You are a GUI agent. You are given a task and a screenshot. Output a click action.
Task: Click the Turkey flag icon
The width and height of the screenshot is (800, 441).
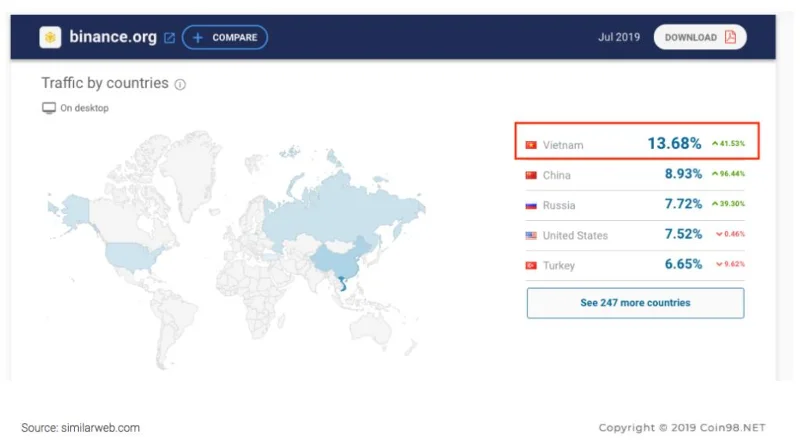[x=531, y=265]
